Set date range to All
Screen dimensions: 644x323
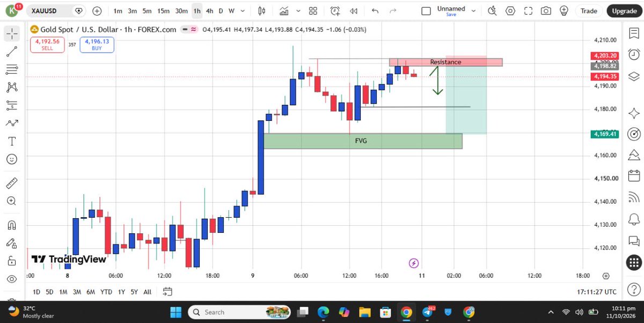point(147,292)
